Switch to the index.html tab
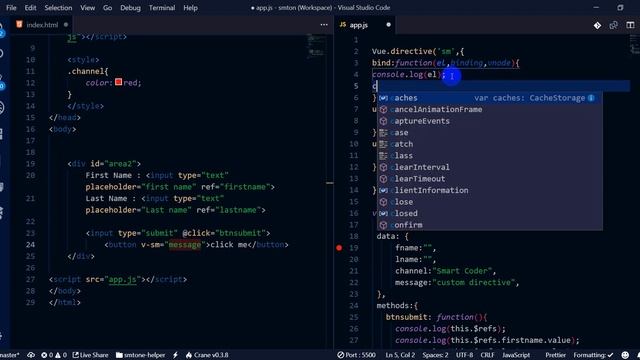Screen dimensions: 640x360 pyautogui.click(x=42, y=25)
